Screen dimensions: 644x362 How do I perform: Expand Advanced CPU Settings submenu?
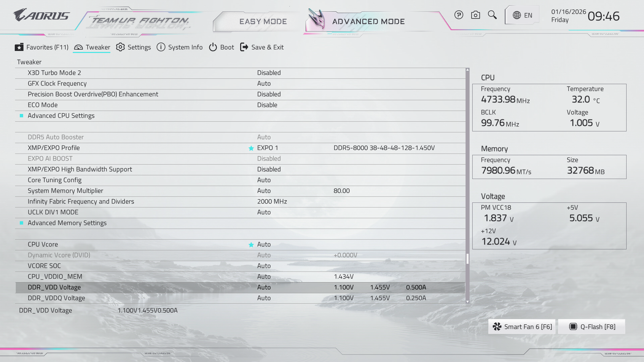pos(61,116)
